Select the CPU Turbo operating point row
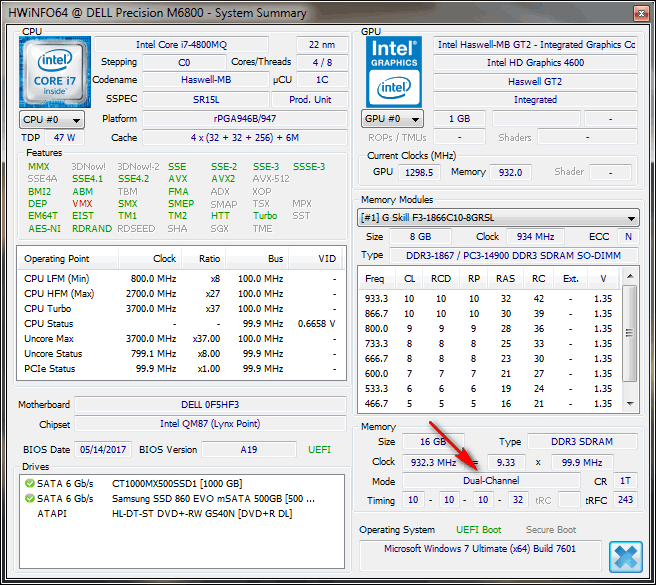Screen dimensions: 656x585 coord(181,309)
